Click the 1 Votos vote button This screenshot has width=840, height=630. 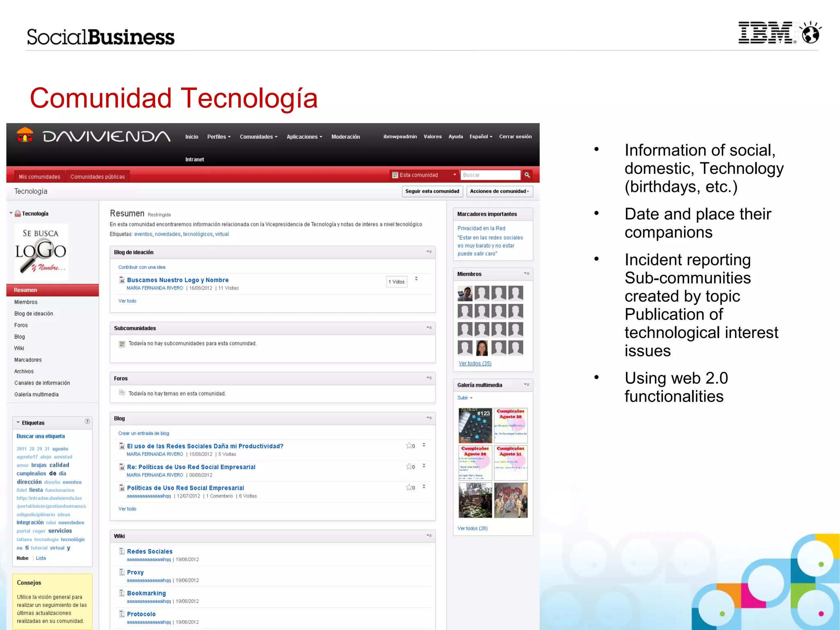coord(397,282)
